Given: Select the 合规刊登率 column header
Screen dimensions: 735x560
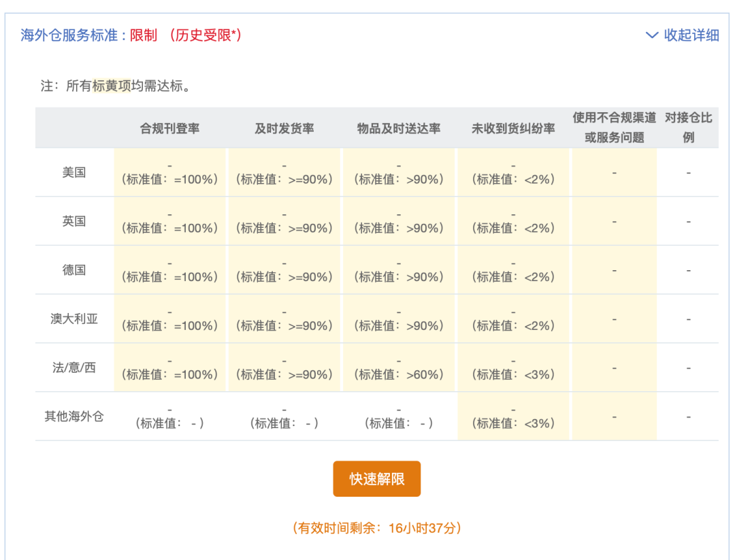Looking at the screenshot, I should point(170,128).
